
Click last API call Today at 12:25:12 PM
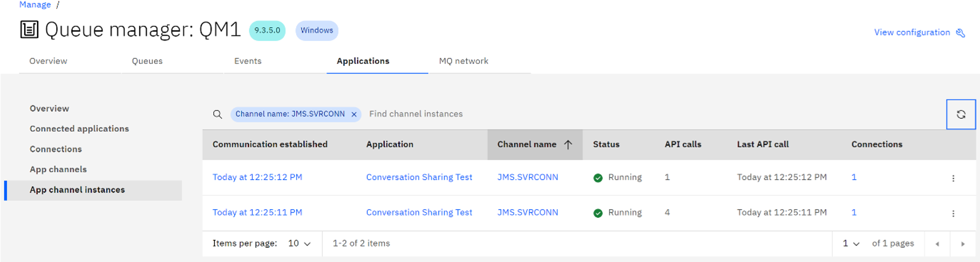tap(782, 177)
